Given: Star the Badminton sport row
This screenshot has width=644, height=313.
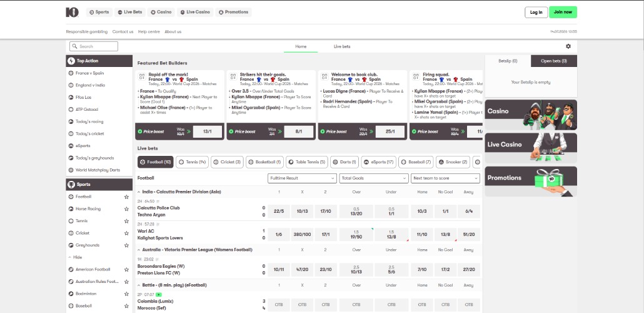Looking at the screenshot, I should coord(126,294).
